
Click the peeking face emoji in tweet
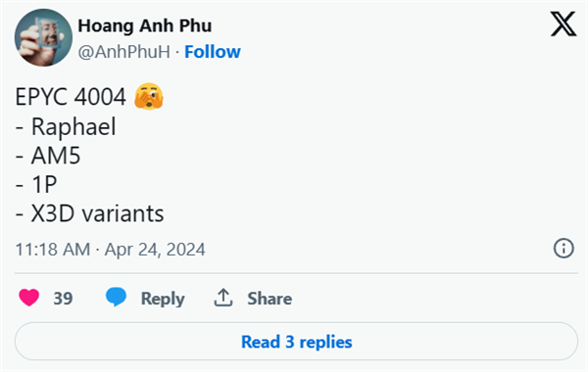pos(149,96)
